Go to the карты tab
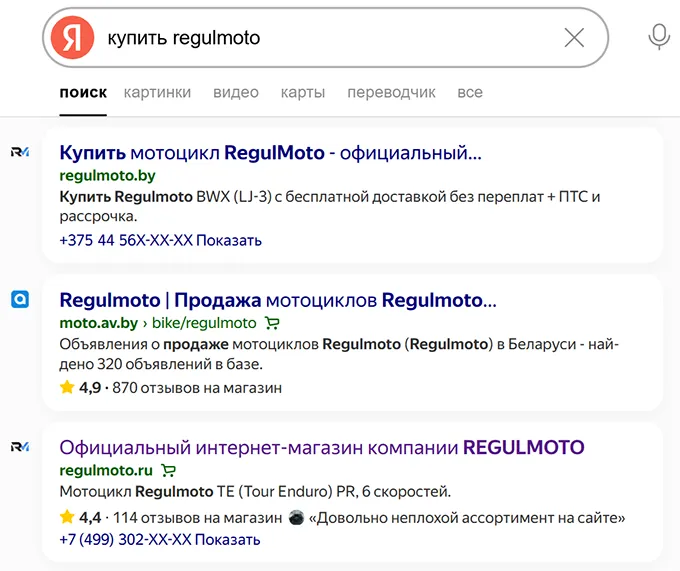The height and width of the screenshot is (571, 680). click(303, 92)
